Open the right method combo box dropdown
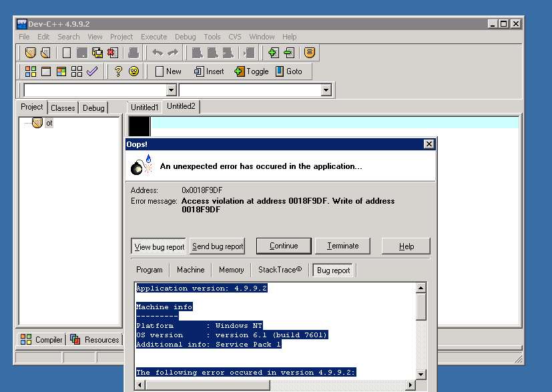This screenshot has height=392, width=552. pyautogui.click(x=326, y=90)
